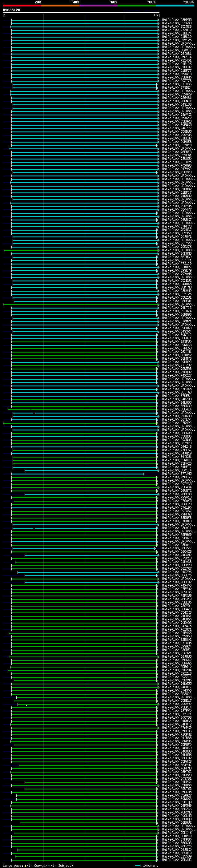Select the UniRef100_Q8AVI7 hit label

pos(176,50)
